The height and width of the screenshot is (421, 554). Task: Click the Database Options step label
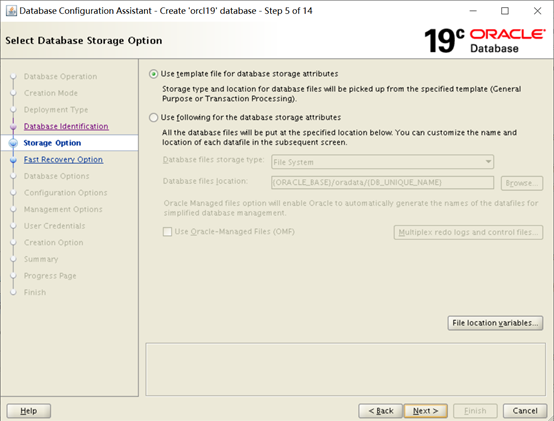[57, 176]
